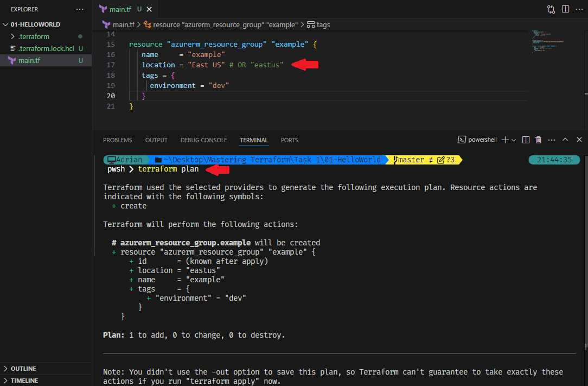Switch to the OUTPUT panel tab
The image size is (588, 386).
pos(156,140)
